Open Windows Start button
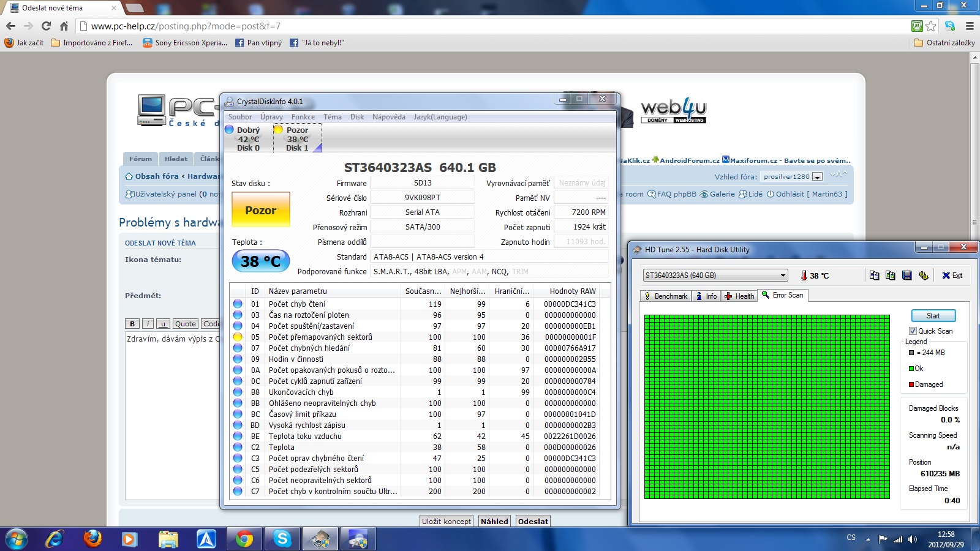The height and width of the screenshot is (551, 980). [x=17, y=539]
